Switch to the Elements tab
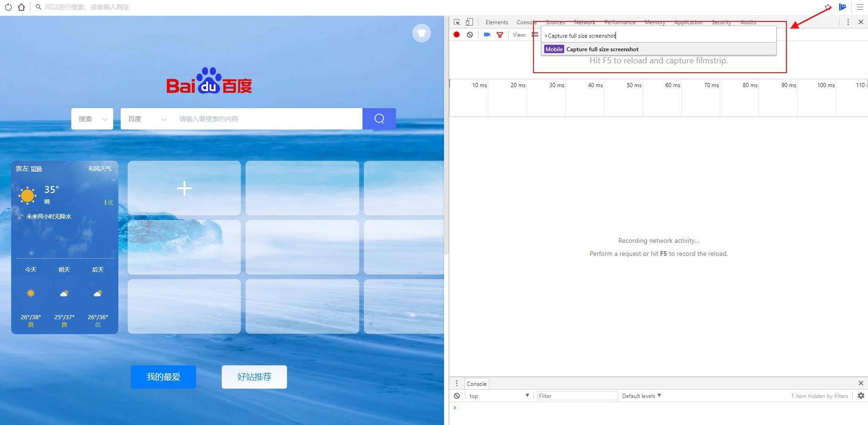 tap(497, 22)
